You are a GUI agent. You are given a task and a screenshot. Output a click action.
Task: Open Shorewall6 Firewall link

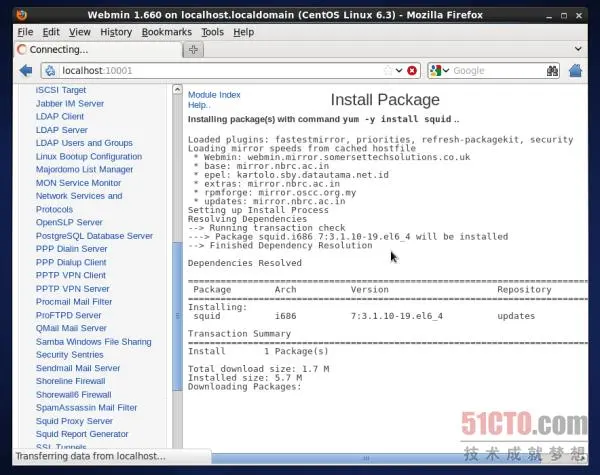[73, 395]
